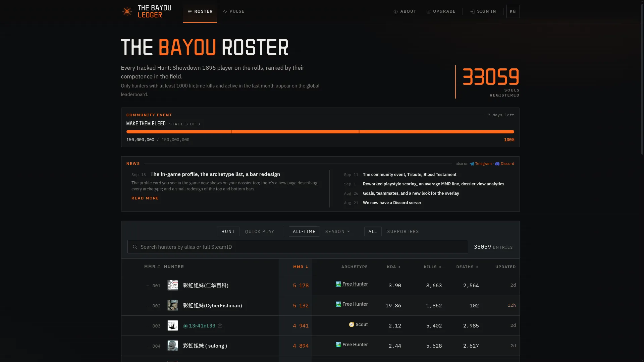
Task: Click the Make Them Bleed progress bar
Action: click(320, 132)
